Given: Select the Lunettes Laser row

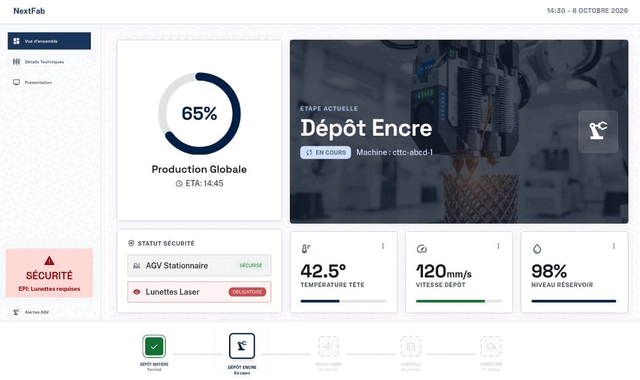Looking at the screenshot, I should 199,292.
